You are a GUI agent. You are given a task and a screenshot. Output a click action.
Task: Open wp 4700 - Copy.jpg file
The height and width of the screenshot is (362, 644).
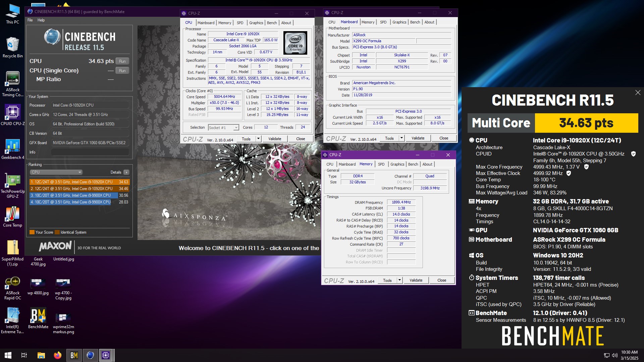pyautogui.click(x=63, y=288)
